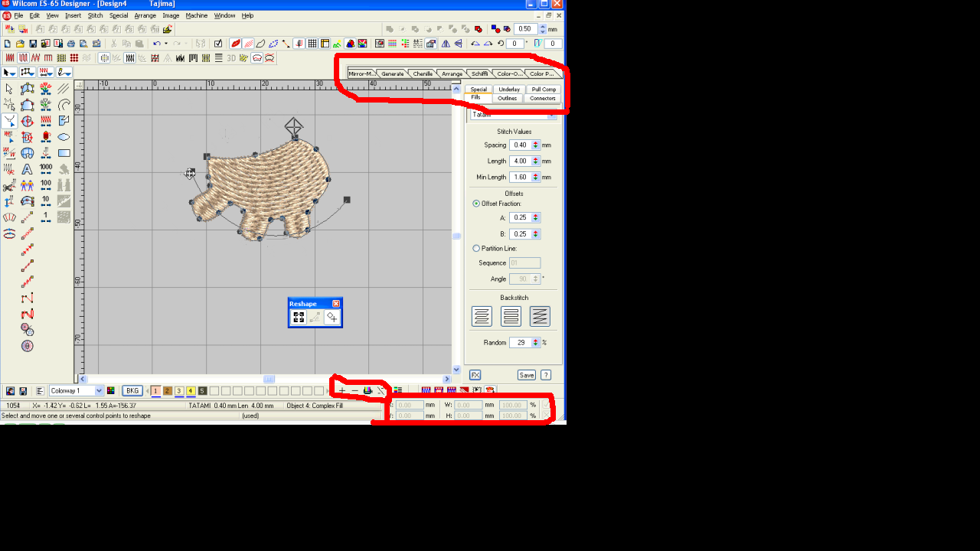
Task: Select the Generate toolbar tab
Action: (393, 73)
